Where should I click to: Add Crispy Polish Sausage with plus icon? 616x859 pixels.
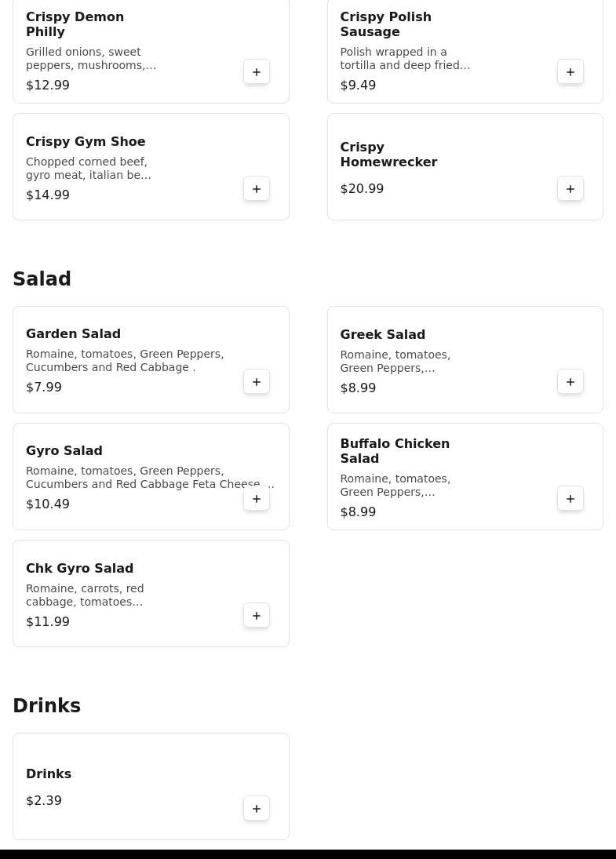click(570, 71)
